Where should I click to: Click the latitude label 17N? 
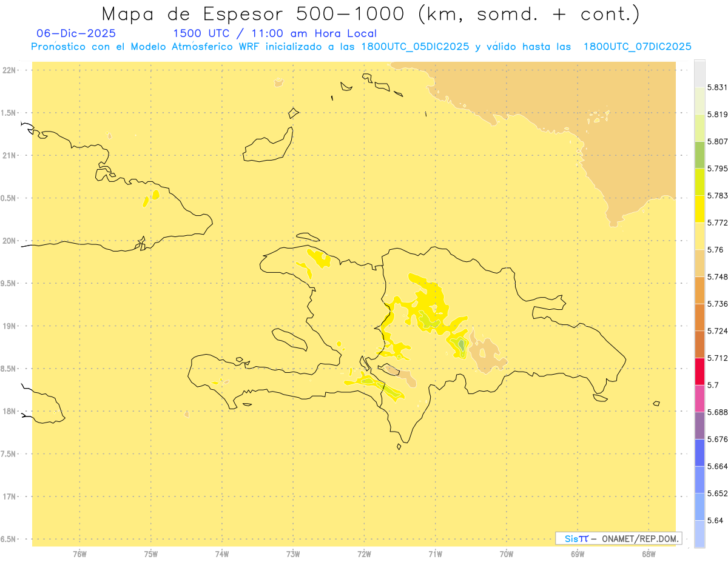(x=10, y=497)
